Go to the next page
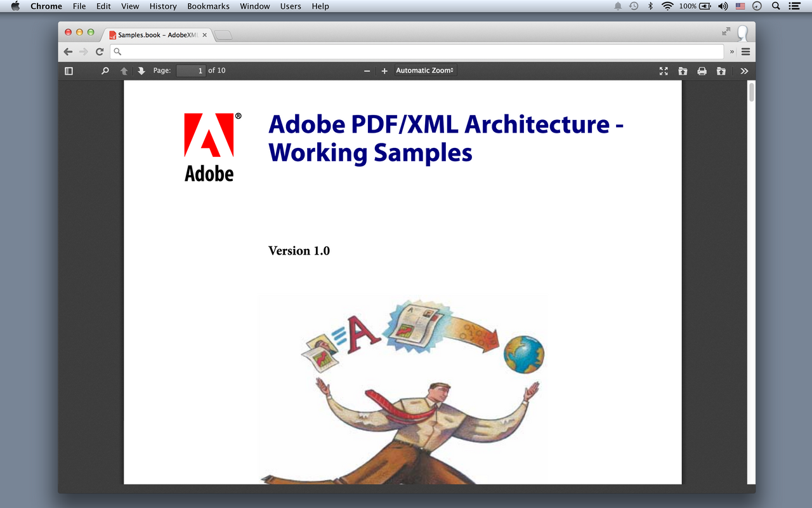 pyautogui.click(x=141, y=70)
